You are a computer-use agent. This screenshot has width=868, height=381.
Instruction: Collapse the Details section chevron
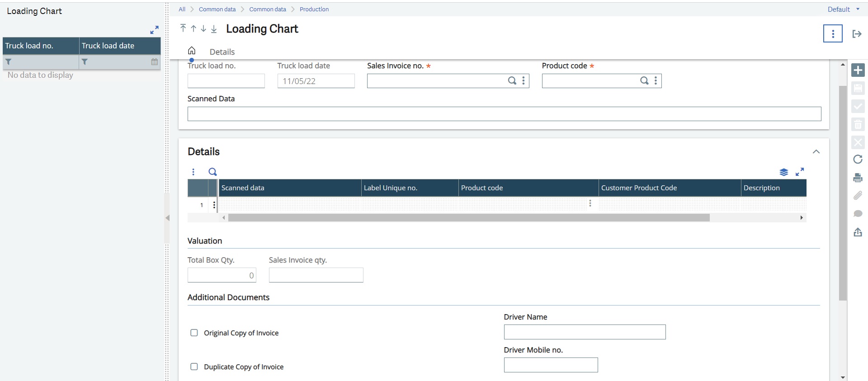point(816,151)
